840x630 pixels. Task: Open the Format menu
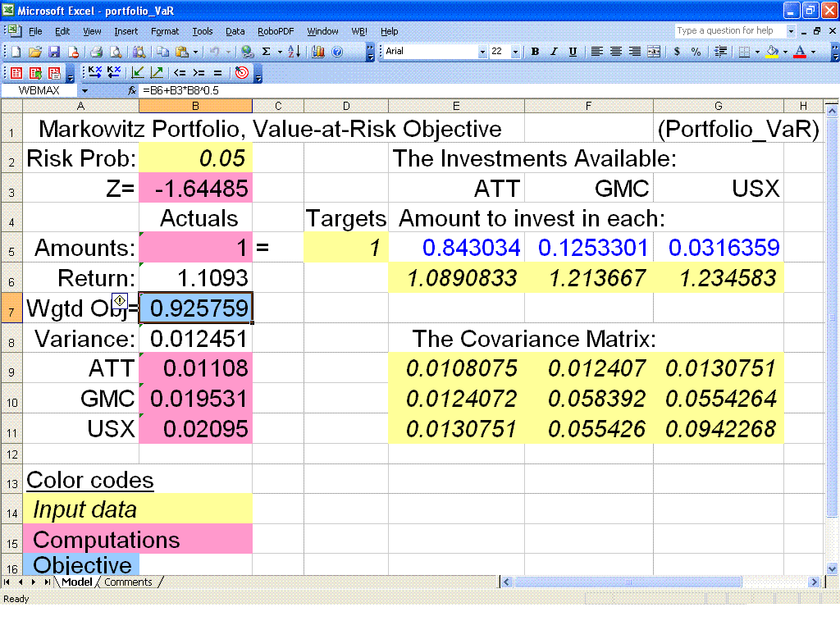pyautogui.click(x=165, y=31)
